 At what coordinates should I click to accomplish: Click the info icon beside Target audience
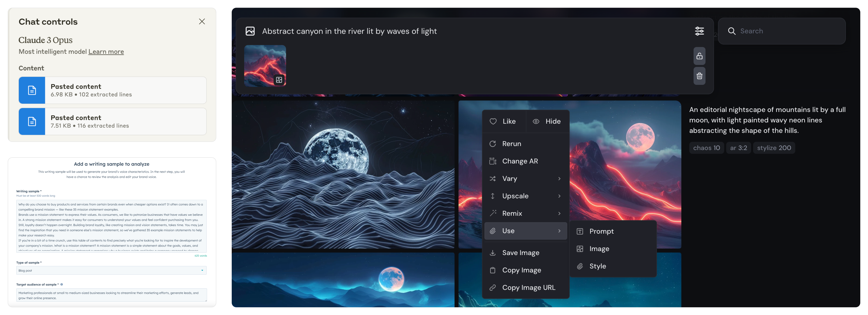[x=62, y=284]
